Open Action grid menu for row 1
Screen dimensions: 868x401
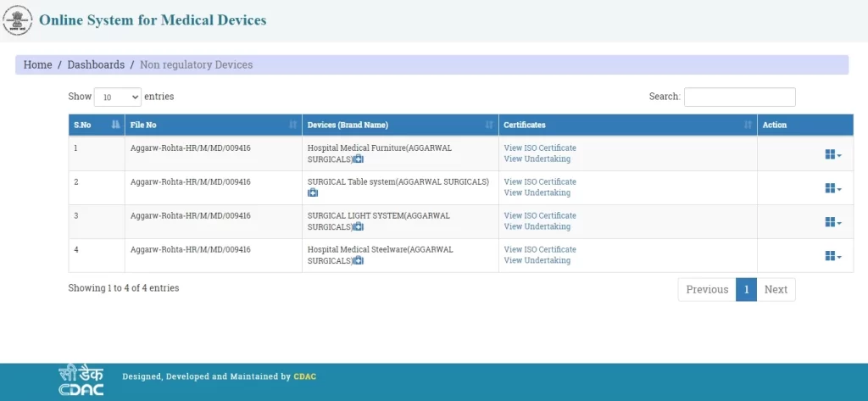point(832,154)
